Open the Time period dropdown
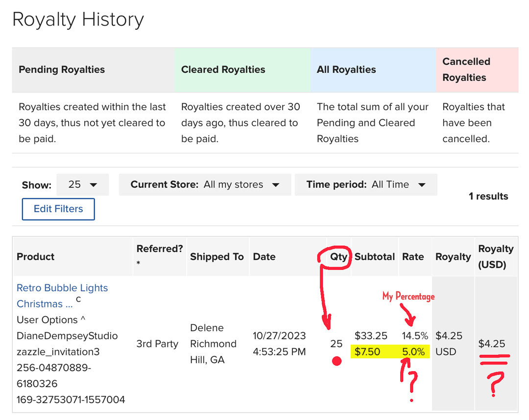 point(366,185)
